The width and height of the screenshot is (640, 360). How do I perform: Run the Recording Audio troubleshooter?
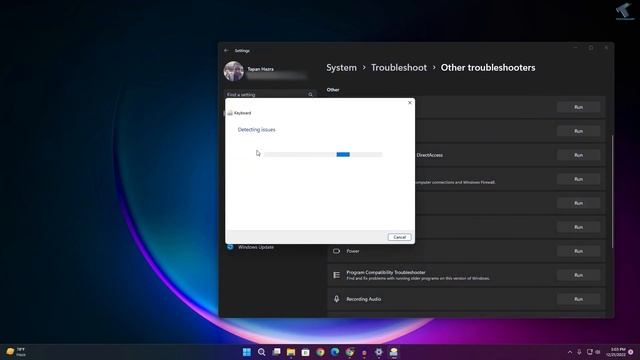tap(578, 299)
